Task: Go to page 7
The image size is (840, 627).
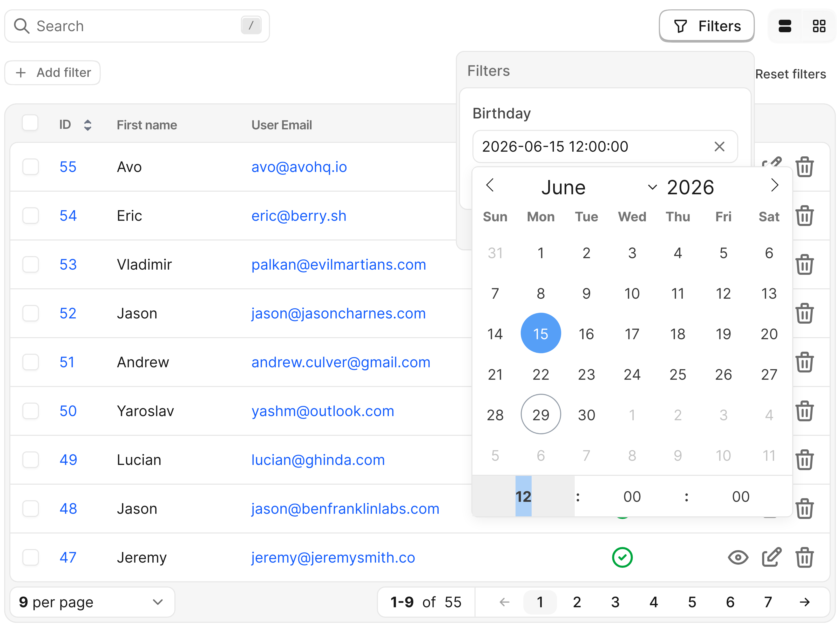Action: click(x=768, y=602)
